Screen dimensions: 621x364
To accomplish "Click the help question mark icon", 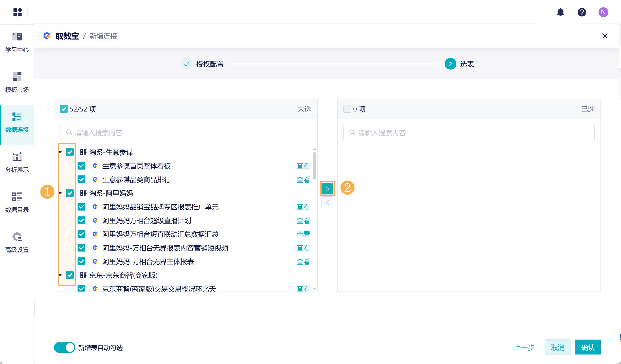I will click(x=581, y=12).
